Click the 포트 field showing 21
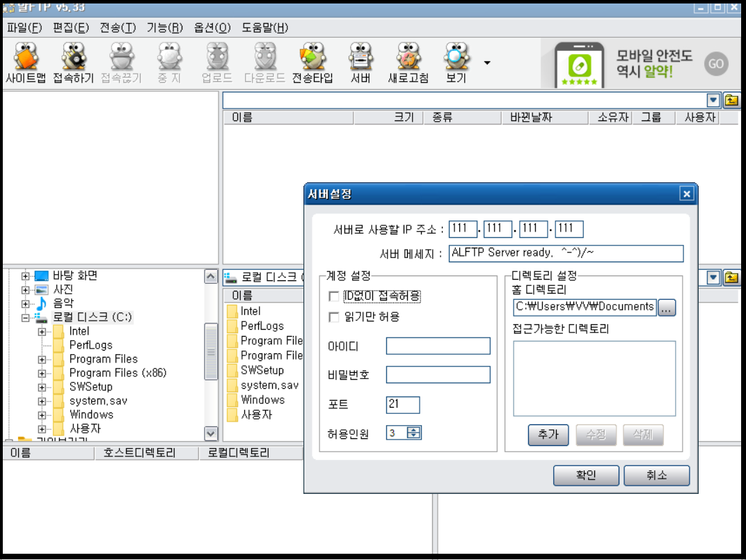Screen dimensions: 746x560 402,404
